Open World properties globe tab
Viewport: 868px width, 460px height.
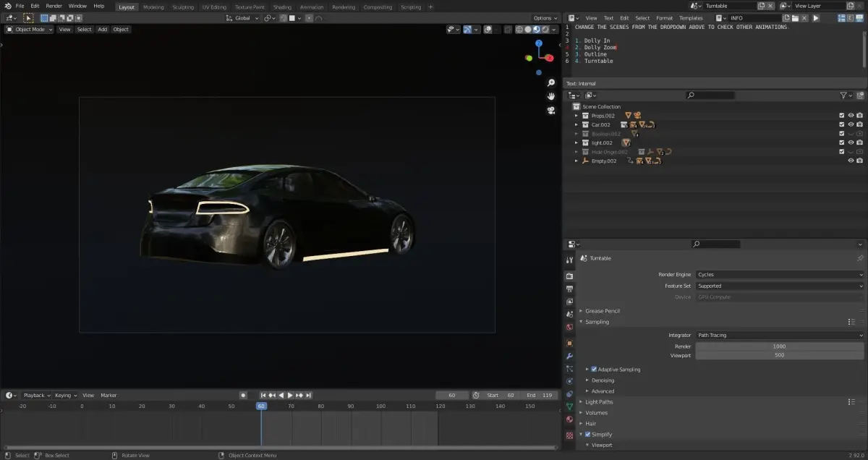(569, 327)
